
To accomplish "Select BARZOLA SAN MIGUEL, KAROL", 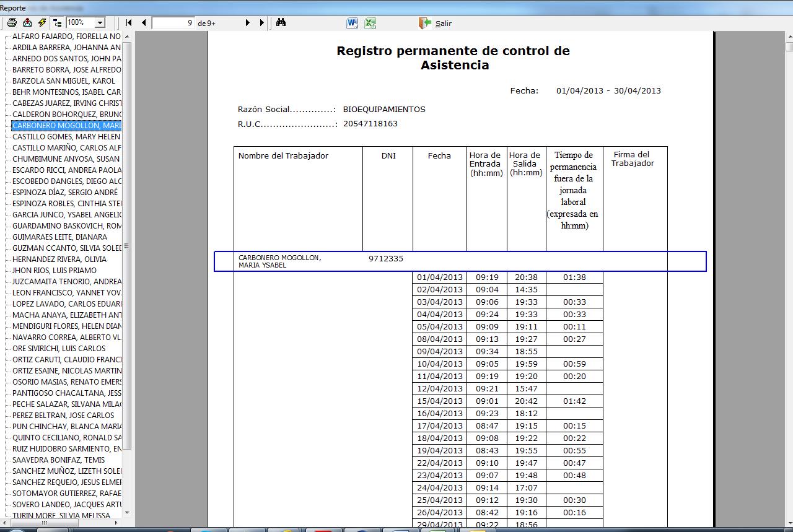I will tap(64, 81).
